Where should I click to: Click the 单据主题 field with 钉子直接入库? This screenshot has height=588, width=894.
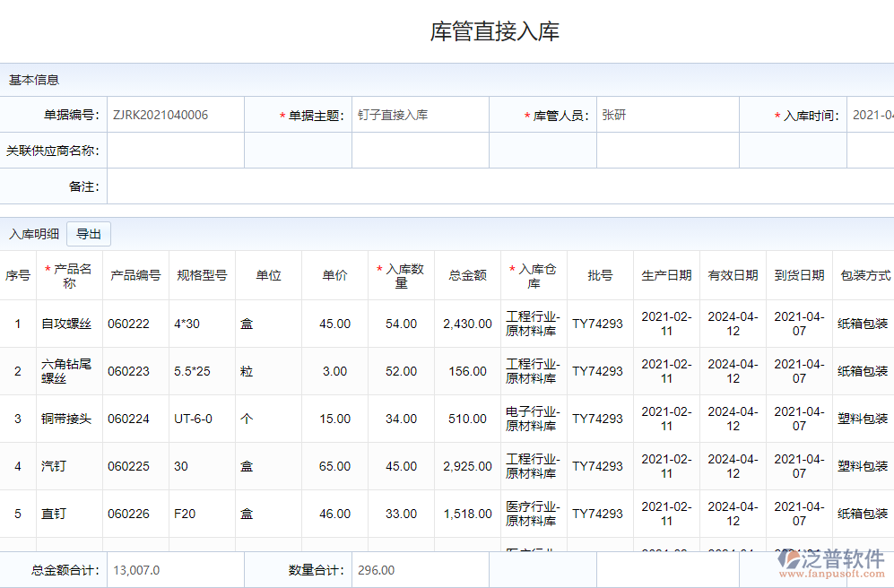[x=420, y=115]
